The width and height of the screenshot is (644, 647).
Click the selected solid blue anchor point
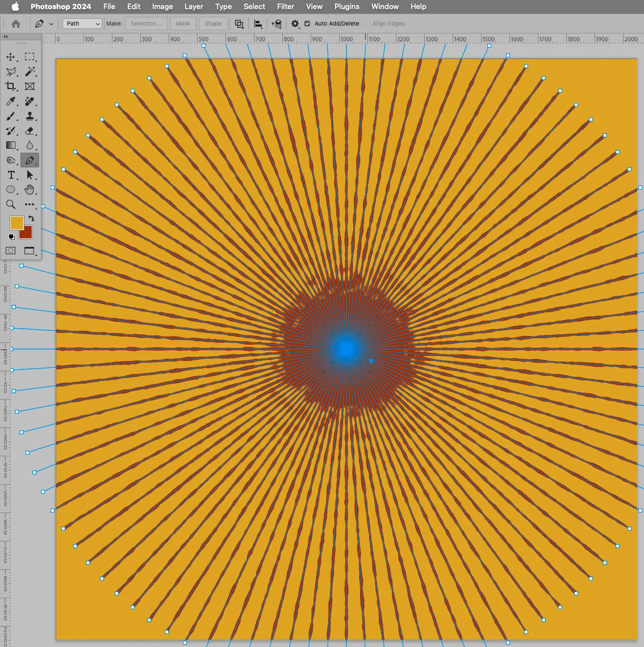point(371,360)
